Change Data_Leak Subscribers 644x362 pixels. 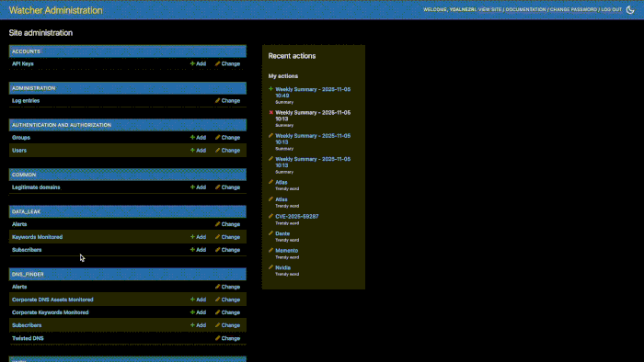coord(227,249)
